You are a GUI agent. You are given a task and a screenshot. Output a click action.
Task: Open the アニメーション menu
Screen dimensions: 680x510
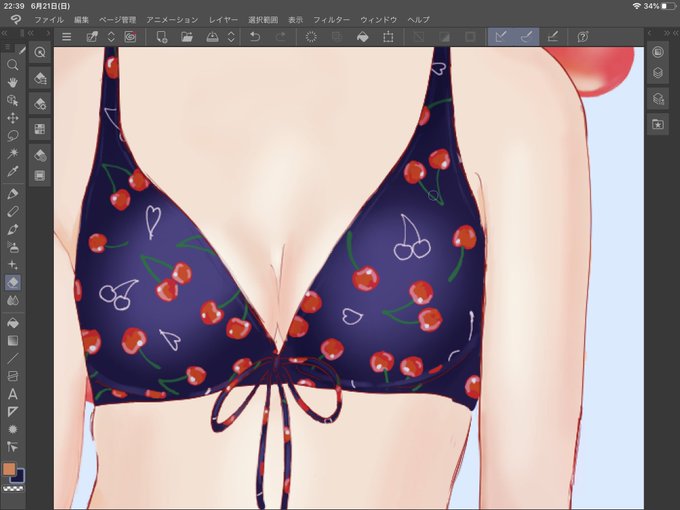tap(172, 20)
